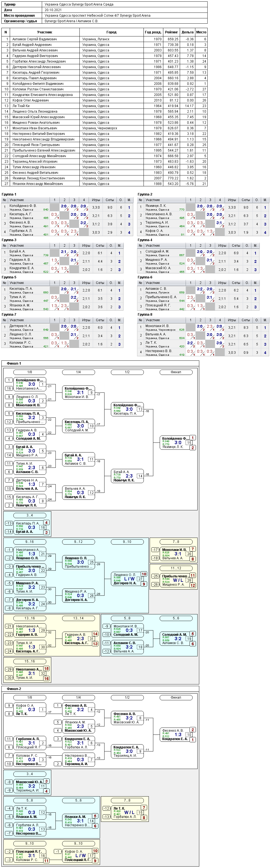The height and width of the screenshot is (868, 272).
Task: Select the 1/2 round label in Финал-1
Action: [x=127, y=372]
